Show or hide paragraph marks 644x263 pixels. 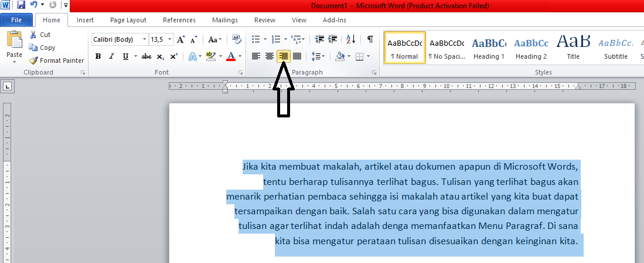370,39
